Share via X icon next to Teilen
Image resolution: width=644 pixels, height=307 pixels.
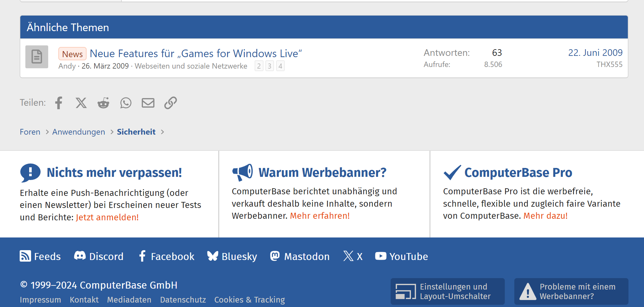point(81,103)
